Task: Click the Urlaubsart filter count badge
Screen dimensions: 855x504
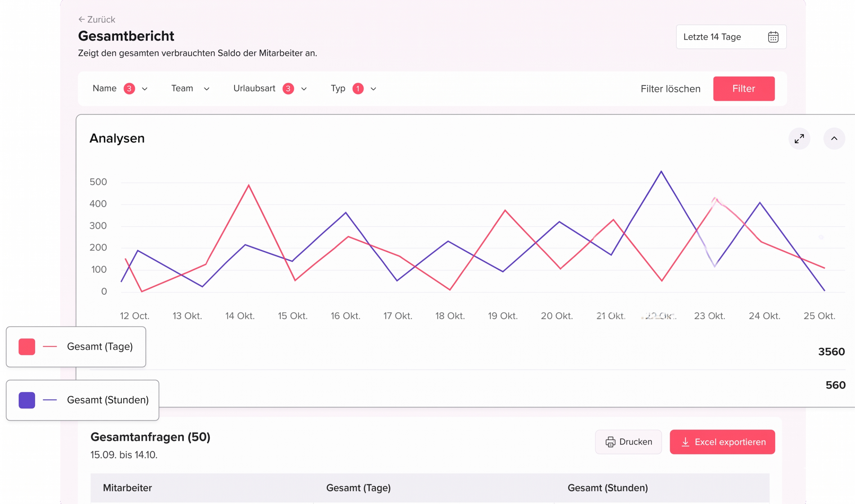Action: click(x=288, y=89)
